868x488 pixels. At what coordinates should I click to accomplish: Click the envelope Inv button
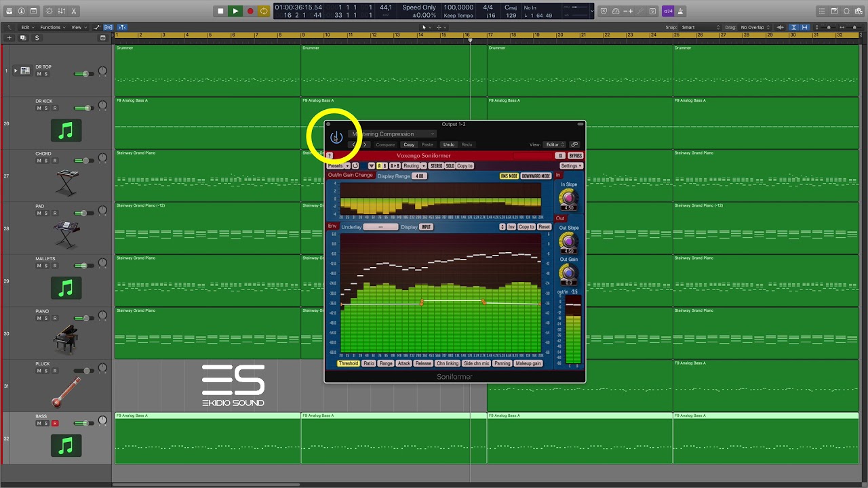(511, 227)
